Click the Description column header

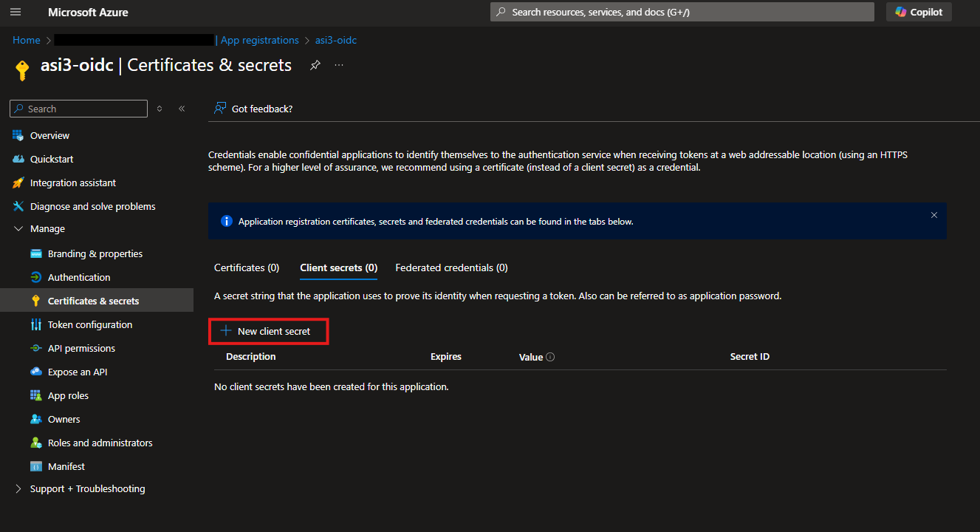coord(251,356)
